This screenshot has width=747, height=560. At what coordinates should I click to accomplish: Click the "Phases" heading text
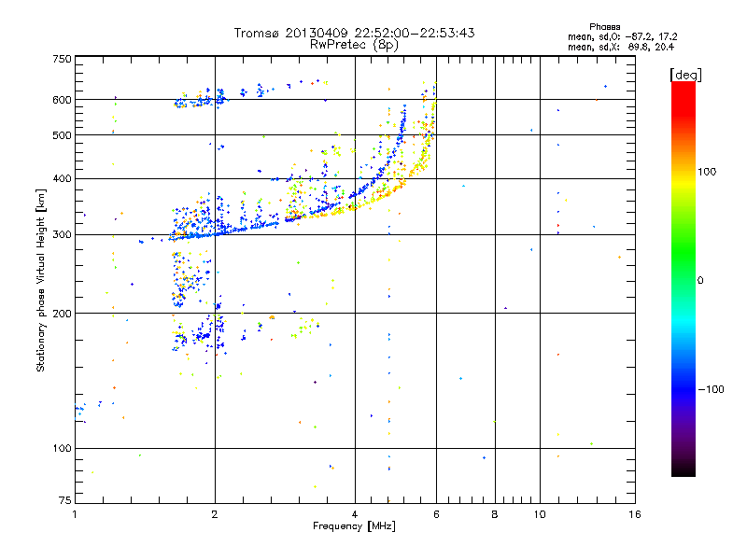[604, 27]
